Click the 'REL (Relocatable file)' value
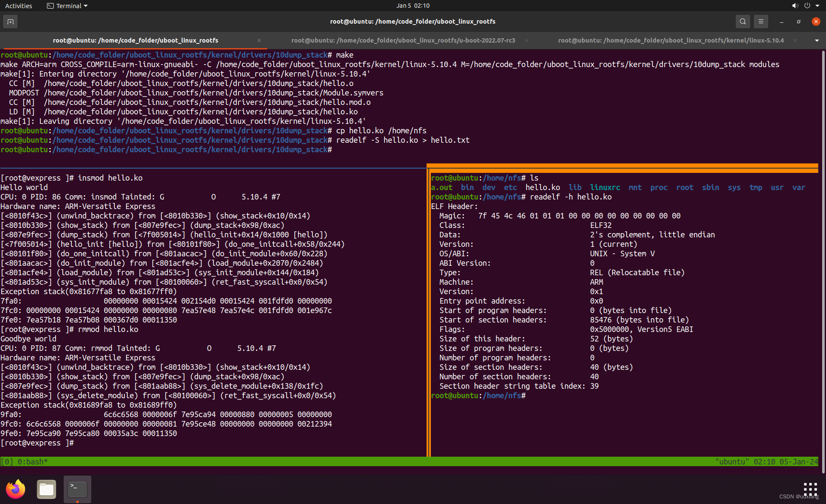Screen dimensions: 826x504 637,273
